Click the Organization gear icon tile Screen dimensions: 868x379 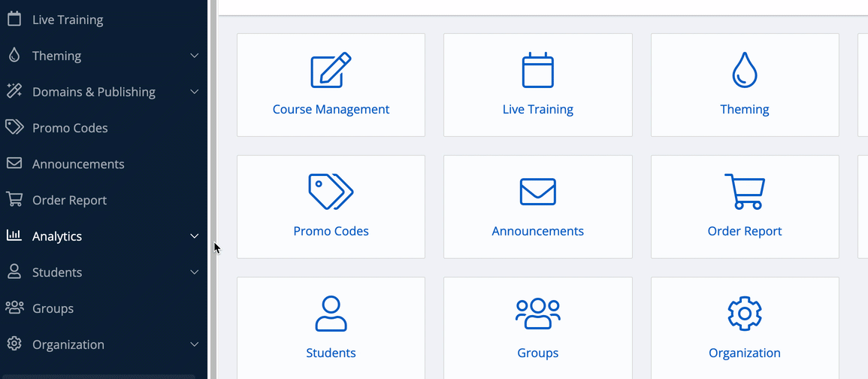(x=745, y=314)
